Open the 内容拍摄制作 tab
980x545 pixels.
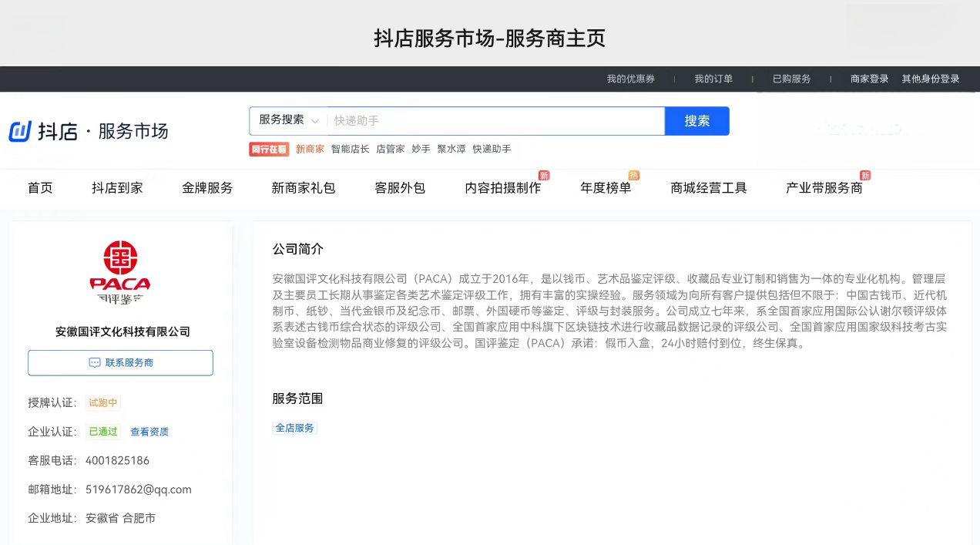pyautogui.click(x=503, y=188)
